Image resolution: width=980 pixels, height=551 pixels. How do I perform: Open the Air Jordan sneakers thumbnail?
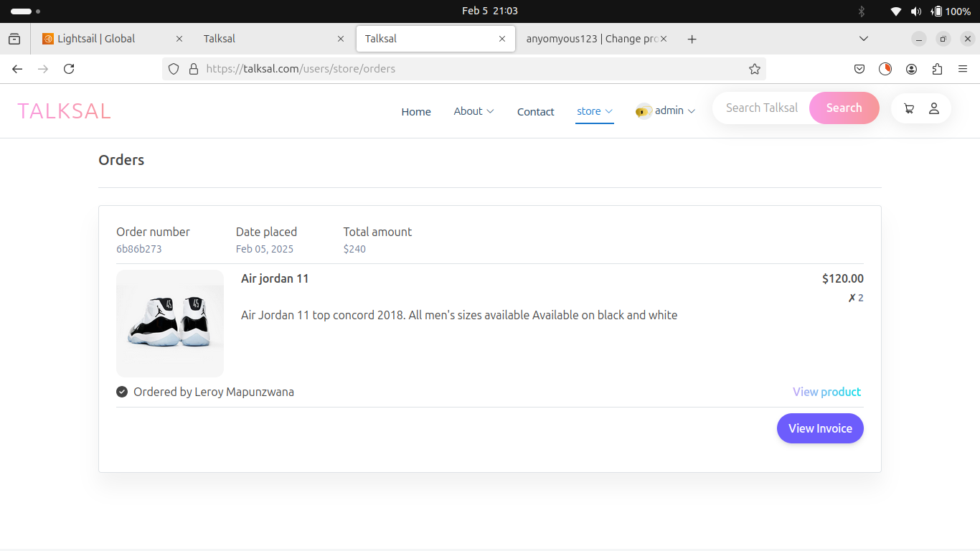click(170, 324)
